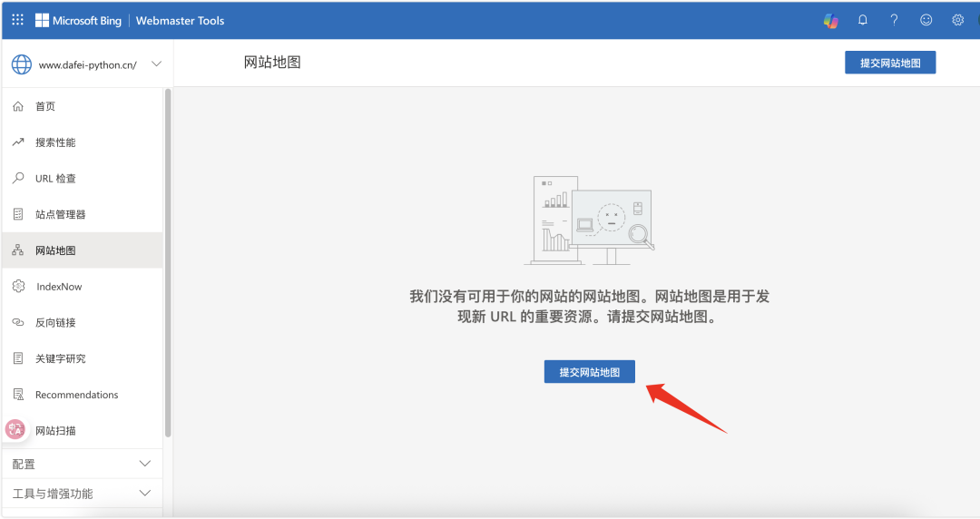Expand the 工具与增强功能 section
The height and width of the screenshot is (519, 980).
(x=83, y=494)
